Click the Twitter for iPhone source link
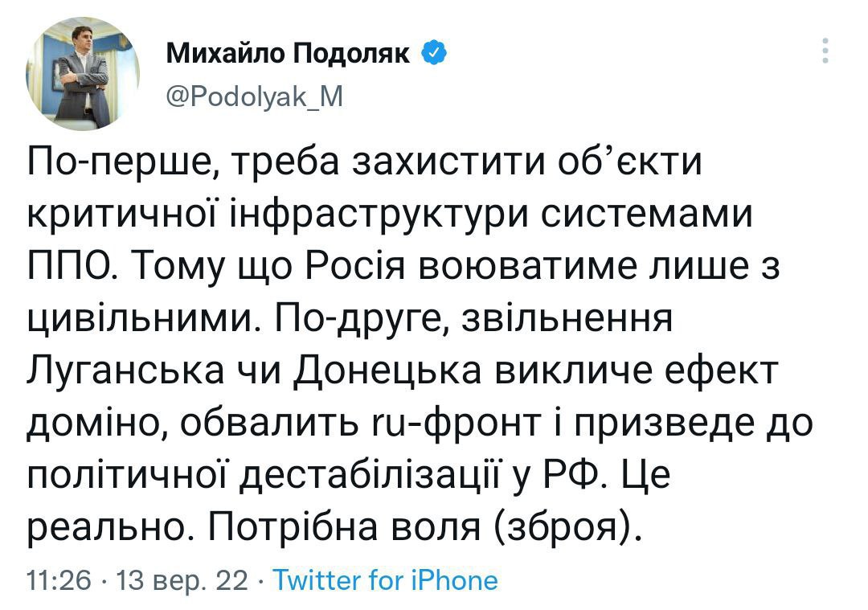This screenshot has width=868, height=610. 386,580
